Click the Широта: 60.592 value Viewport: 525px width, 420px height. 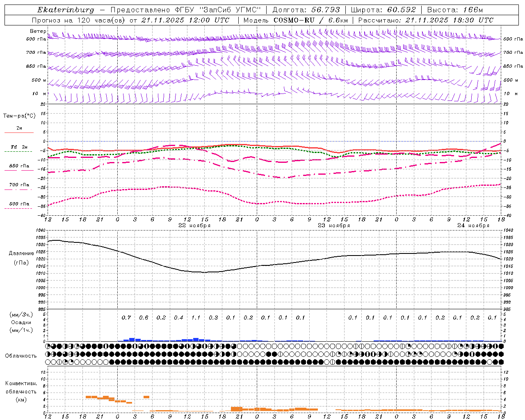(383, 10)
